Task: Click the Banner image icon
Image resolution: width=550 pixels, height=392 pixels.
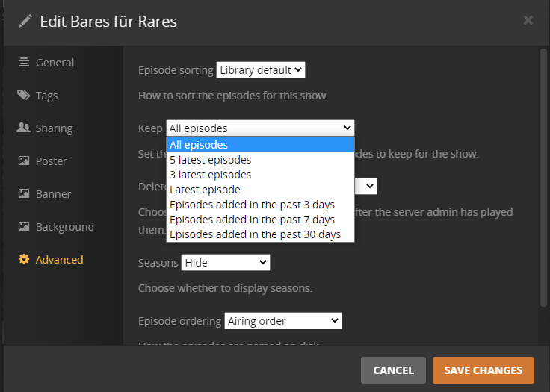Action: tap(24, 193)
